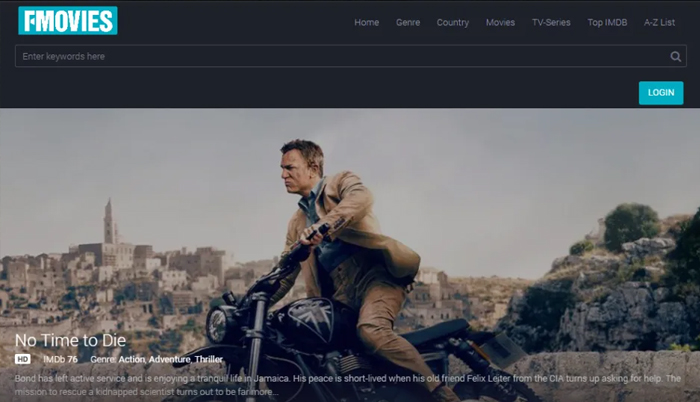The height and width of the screenshot is (402, 700).
Task: Select the Action genre link
Action: click(x=132, y=359)
